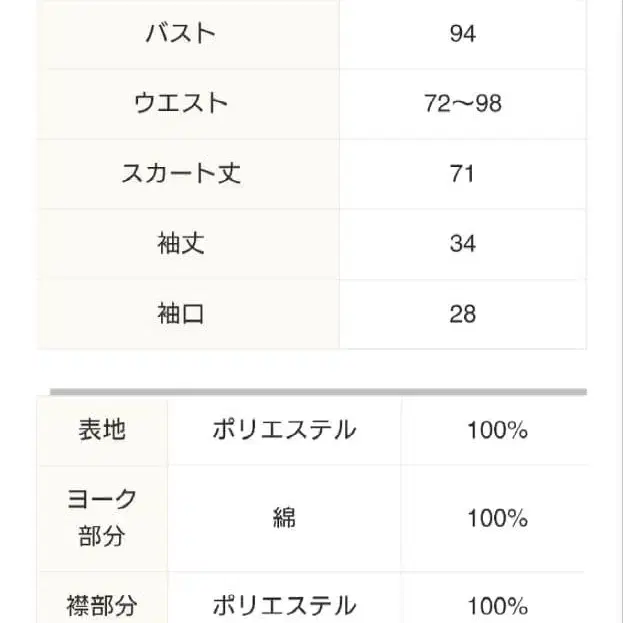Select the 綿 material cell

tap(284, 518)
